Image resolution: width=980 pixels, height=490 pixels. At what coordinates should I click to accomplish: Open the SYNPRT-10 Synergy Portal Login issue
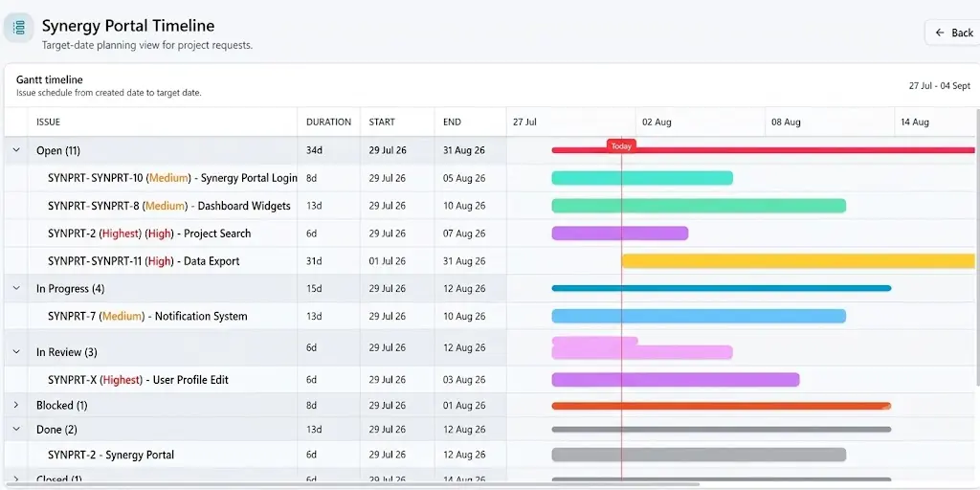pyautogui.click(x=172, y=178)
